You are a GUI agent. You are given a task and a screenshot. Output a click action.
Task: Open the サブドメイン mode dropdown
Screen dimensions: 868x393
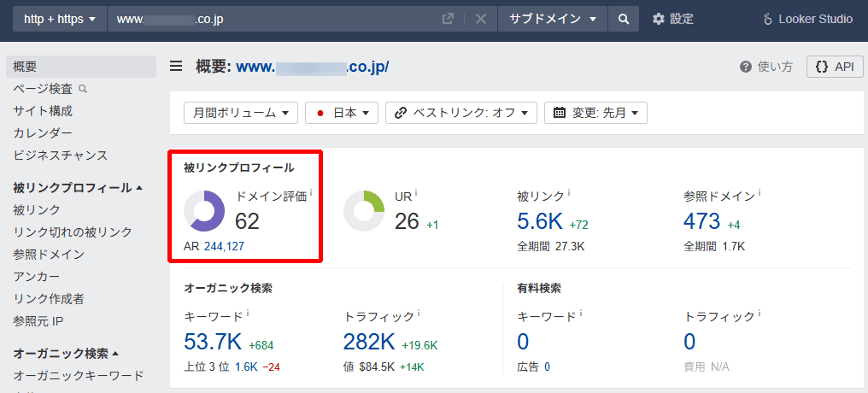point(553,19)
